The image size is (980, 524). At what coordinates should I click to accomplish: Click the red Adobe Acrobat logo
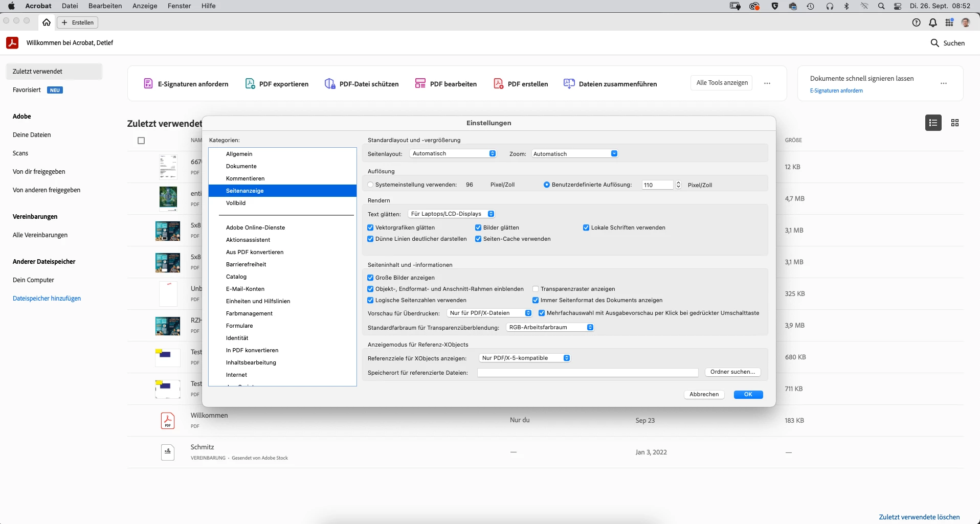(12, 42)
